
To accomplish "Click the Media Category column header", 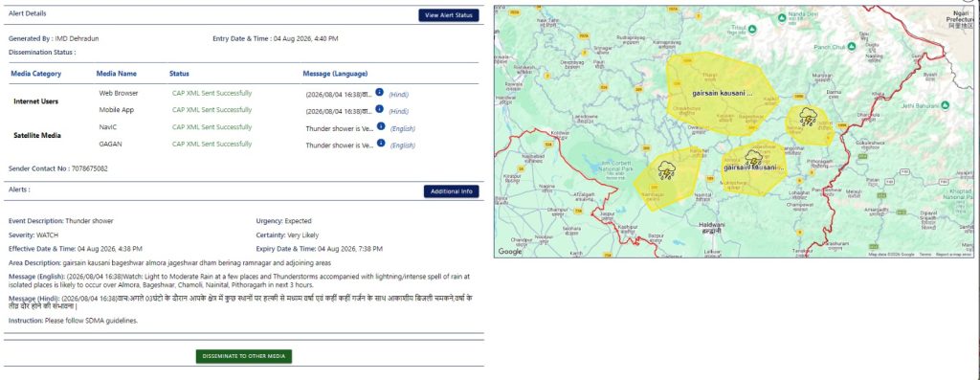I will point(36,74).
